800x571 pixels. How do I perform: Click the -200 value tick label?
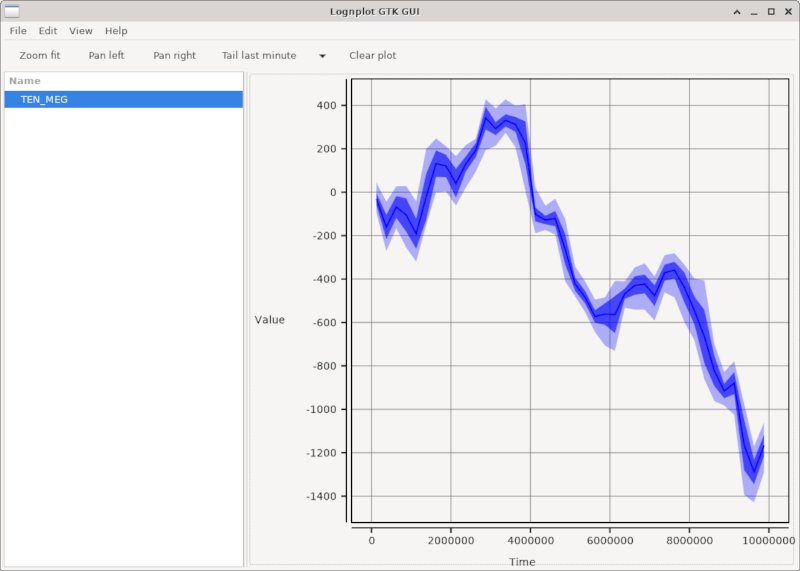tap(324, 236)
